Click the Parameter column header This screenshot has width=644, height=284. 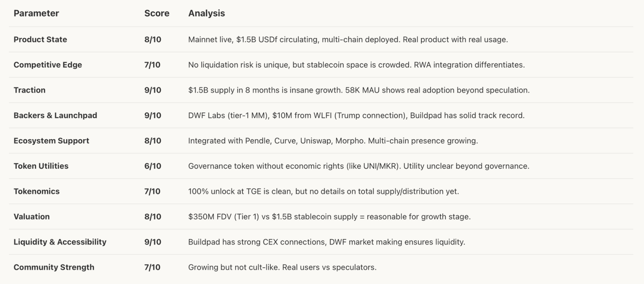click(x=36, y=13)
